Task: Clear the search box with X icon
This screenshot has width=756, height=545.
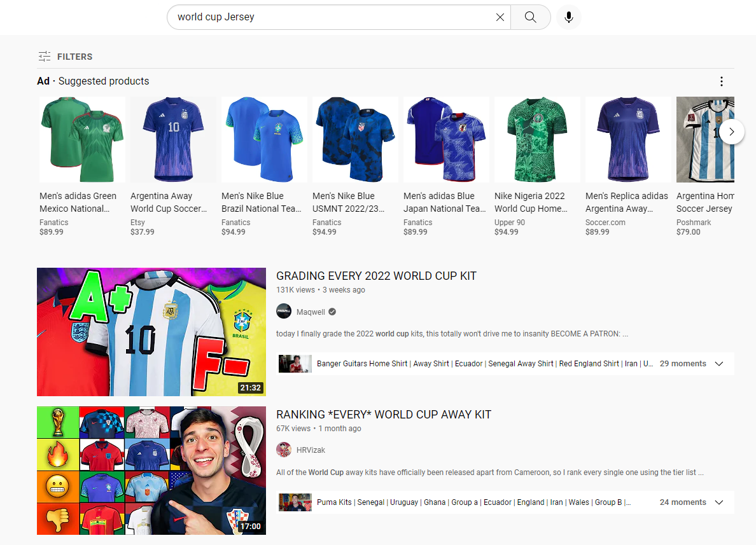Action: [x=500, y=17]
